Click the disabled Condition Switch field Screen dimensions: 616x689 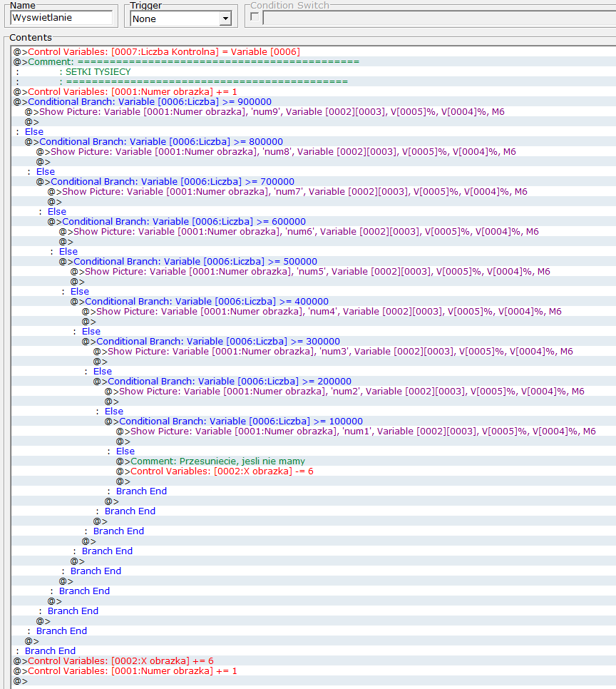[439, 18]
